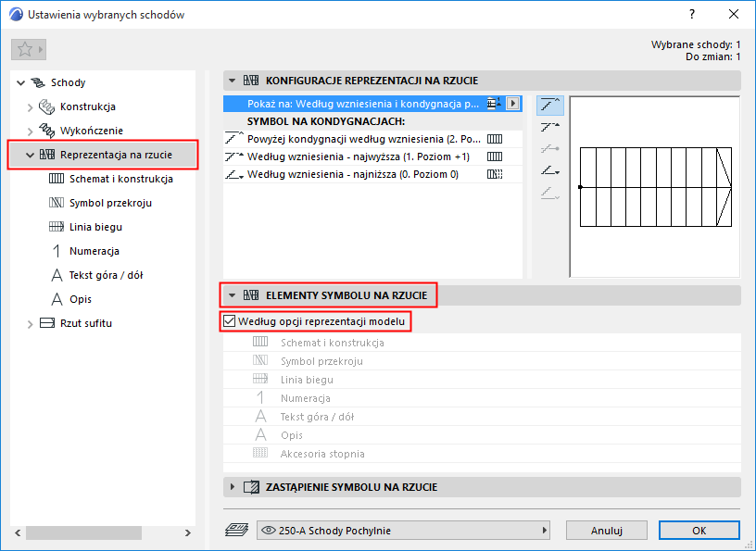Select the bottommost-story preview icon
The height and width of the screenshot is (551, 756).
(550, 170)
